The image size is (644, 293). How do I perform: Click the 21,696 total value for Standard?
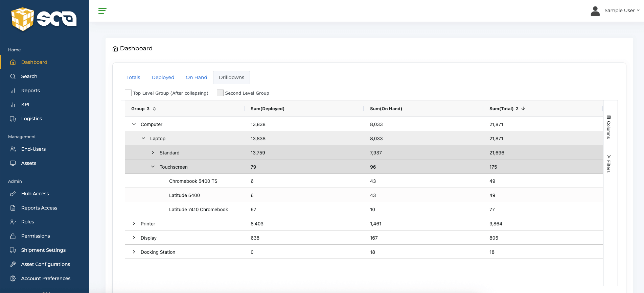tap(497, 153)
